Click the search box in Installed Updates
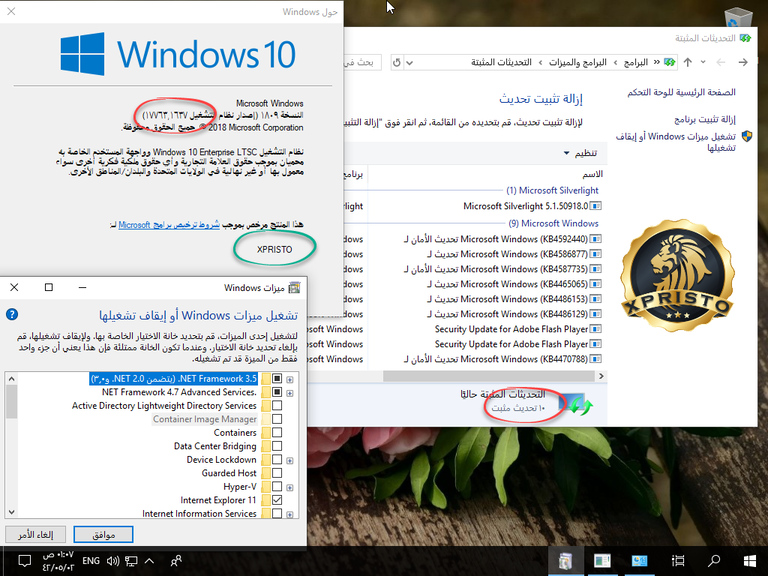Viewport: 768px width, 576px height. click(362, 62)
